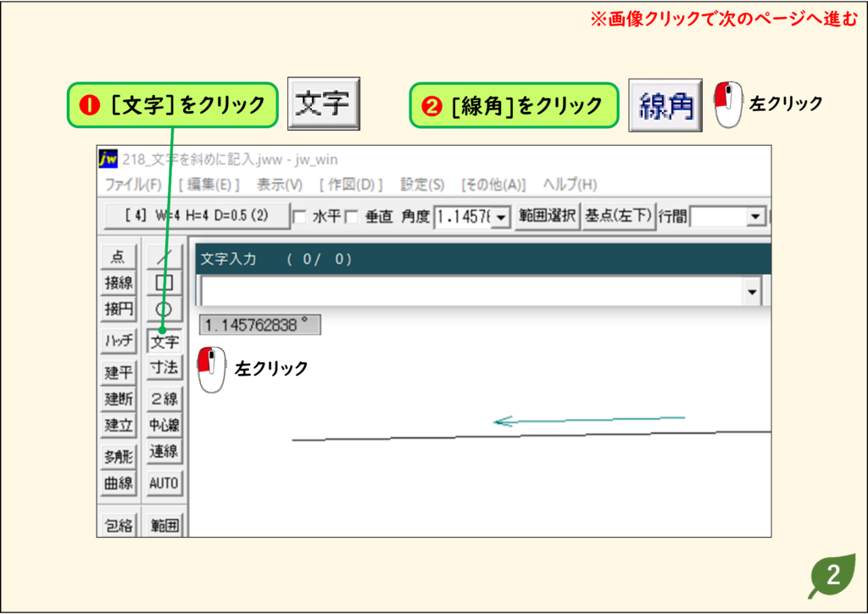The width and height of the screenshot is (868, 614).
Task: Click into the 文字入力 text input field
Action: [471, 292]
